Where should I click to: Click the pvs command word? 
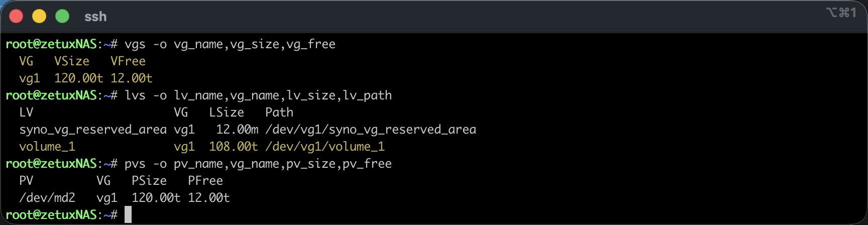tap(135, 164)
